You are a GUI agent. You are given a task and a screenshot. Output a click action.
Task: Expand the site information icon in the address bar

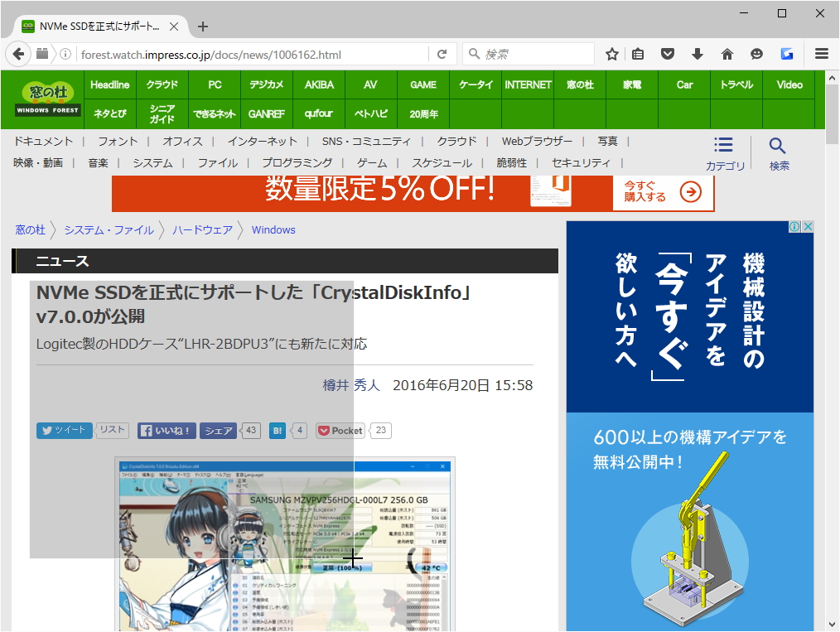tap(65, 54)
